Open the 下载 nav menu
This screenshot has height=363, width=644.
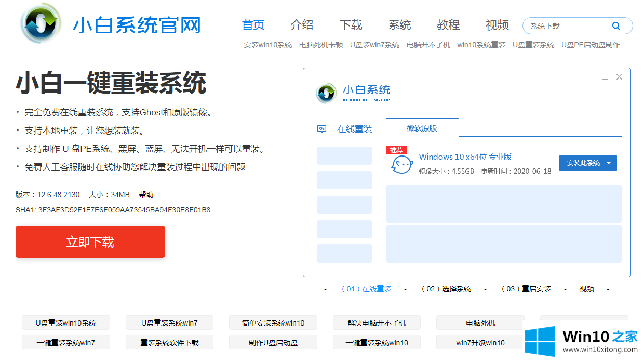[351, 25]
